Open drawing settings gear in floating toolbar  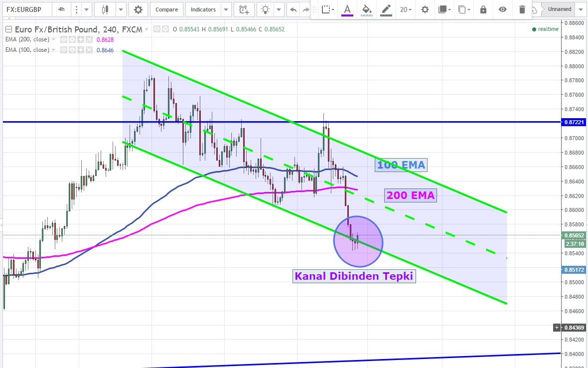[425, 9]
